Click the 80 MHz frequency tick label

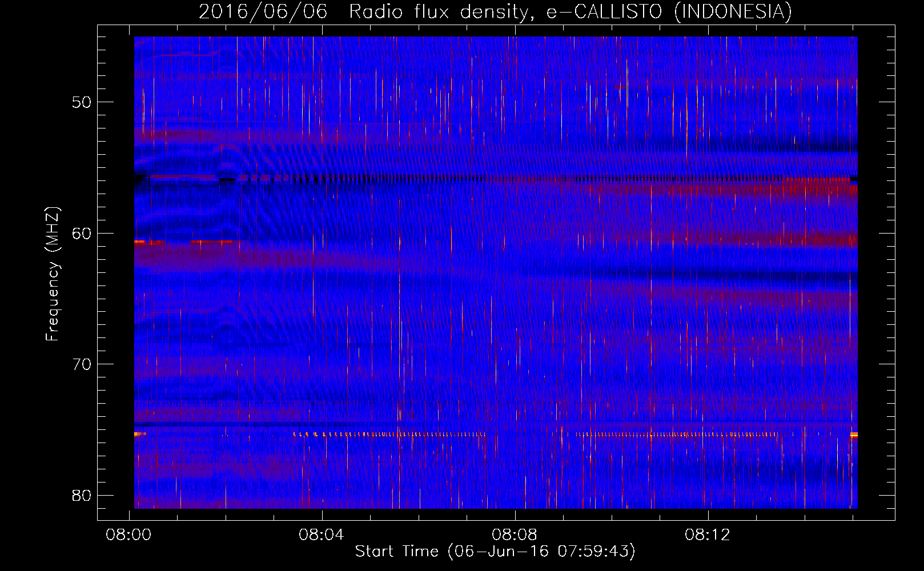(x=82, y=495)
